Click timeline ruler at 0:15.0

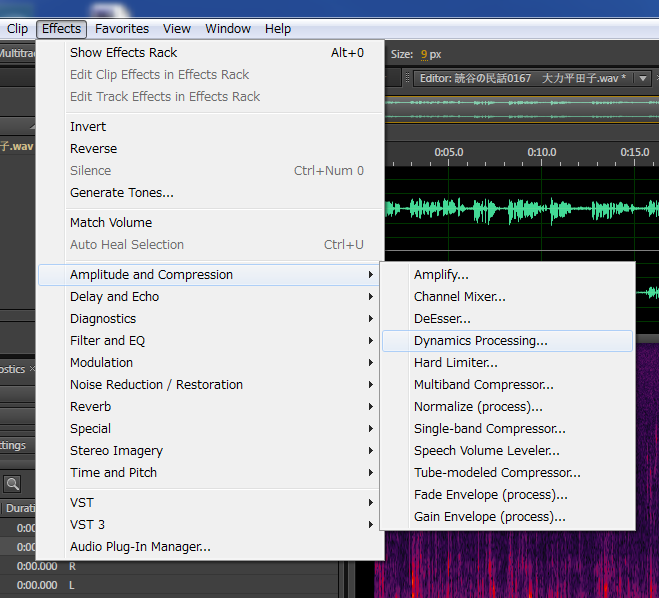(635, 153)
